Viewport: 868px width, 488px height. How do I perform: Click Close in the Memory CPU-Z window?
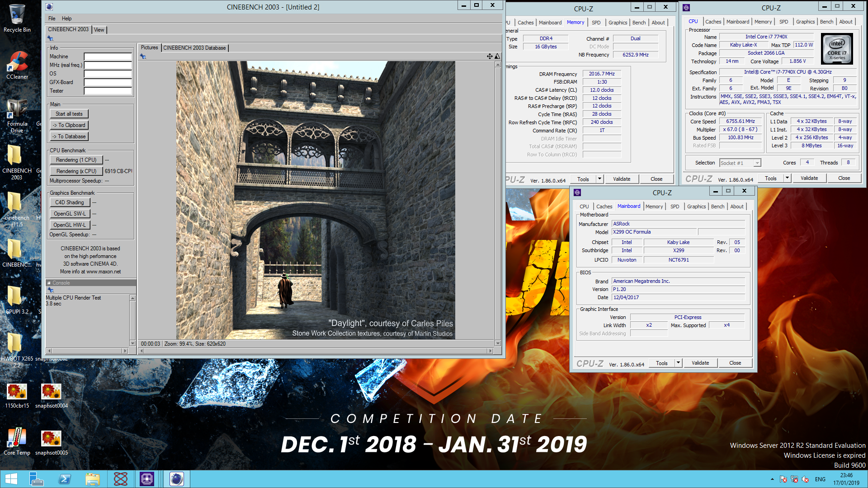[x=656, y=179]
